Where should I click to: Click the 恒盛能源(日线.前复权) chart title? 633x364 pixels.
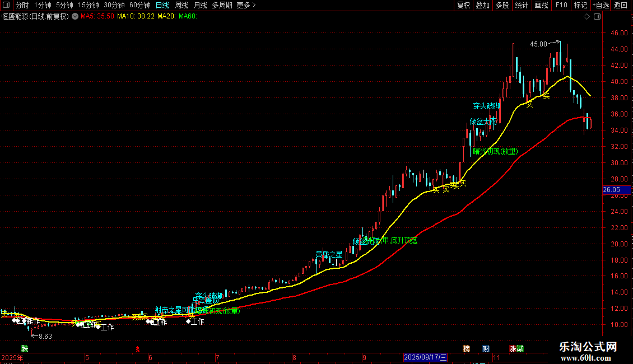35,17
